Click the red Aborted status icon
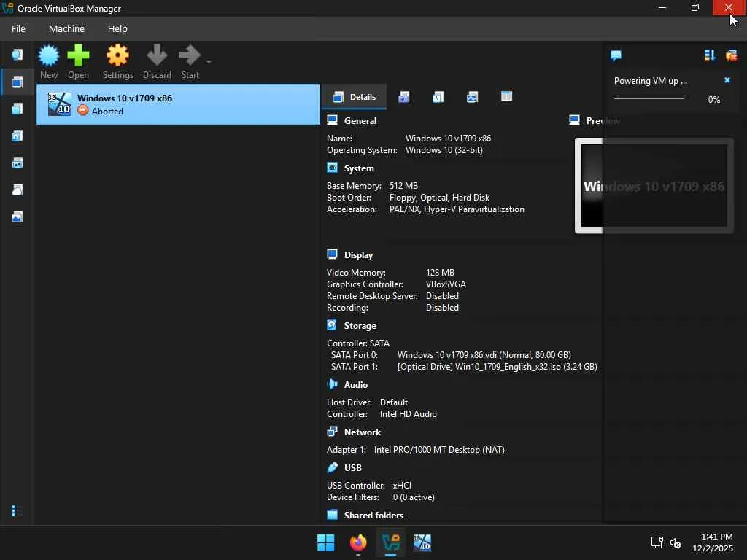The image size is (747, 560). (x=83, y=111)
